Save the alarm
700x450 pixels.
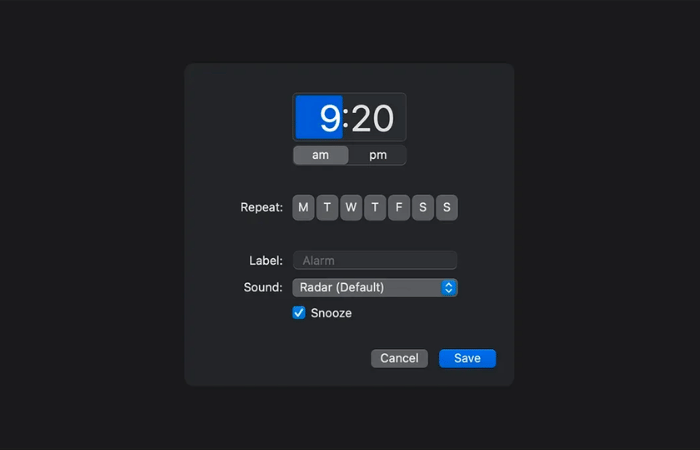point(467,358)
